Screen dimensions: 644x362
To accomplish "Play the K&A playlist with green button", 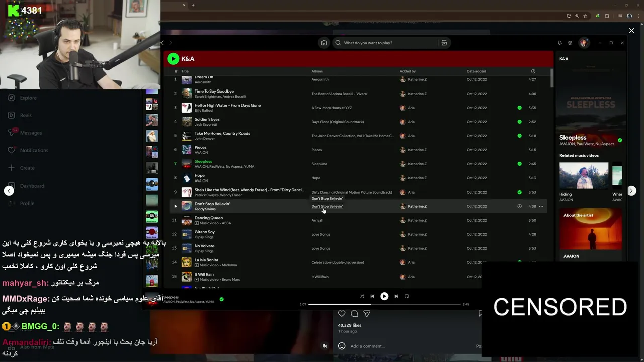I will point(173,59).
